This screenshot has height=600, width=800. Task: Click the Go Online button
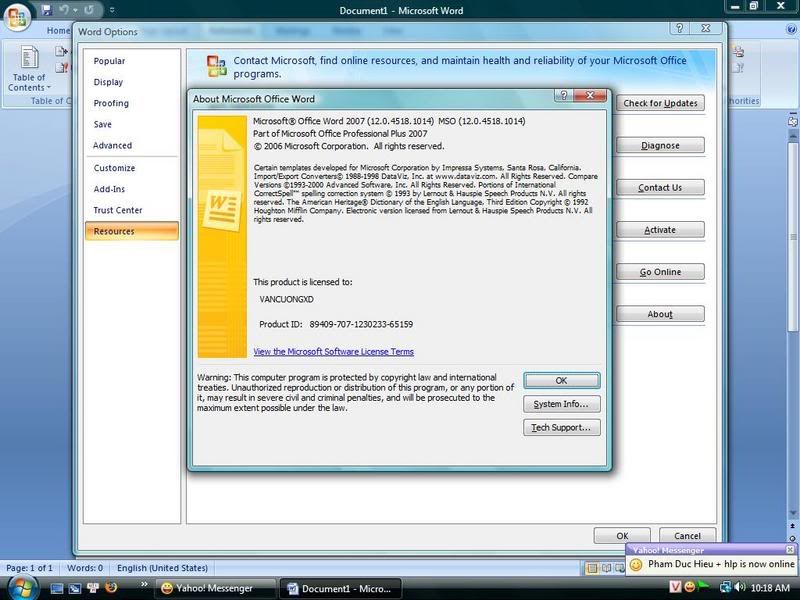coord(660,272)
